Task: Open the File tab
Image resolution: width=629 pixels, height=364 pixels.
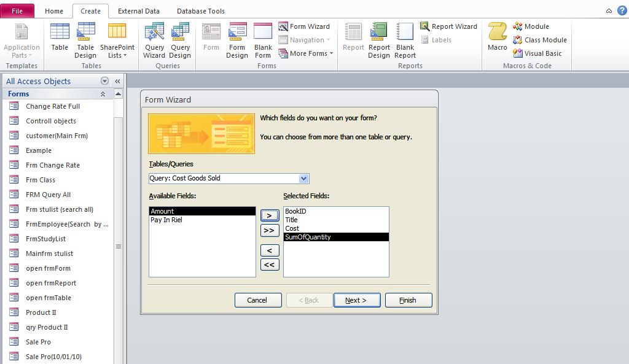Action: click(17, 11)
